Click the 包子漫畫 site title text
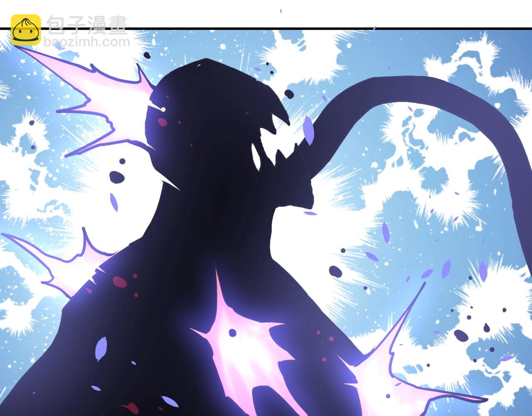The image size is (532, 416). 86,25
